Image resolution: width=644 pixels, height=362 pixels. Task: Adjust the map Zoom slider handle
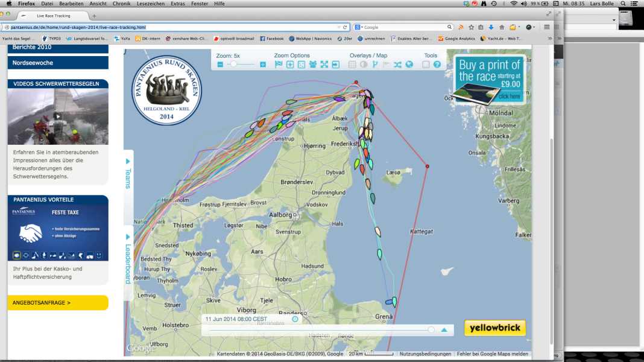click(233, 64)
